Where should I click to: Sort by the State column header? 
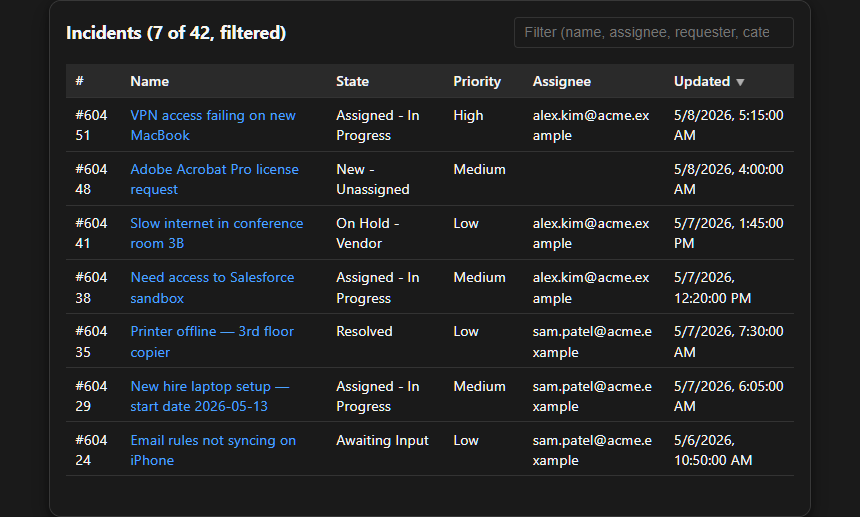(x=352, y=81)
